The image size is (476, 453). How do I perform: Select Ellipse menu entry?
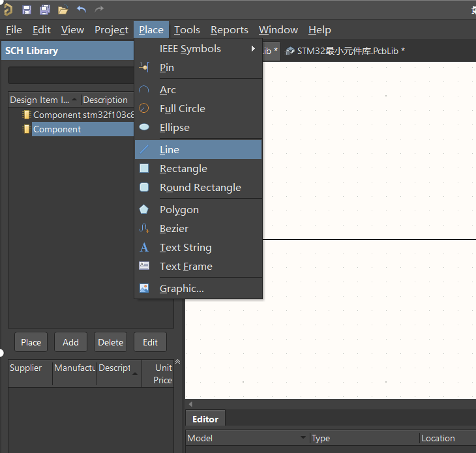(198, 128)
